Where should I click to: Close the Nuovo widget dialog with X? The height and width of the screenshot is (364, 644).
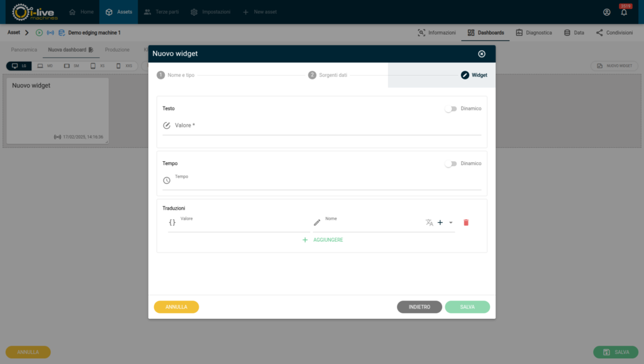point(482,54)
